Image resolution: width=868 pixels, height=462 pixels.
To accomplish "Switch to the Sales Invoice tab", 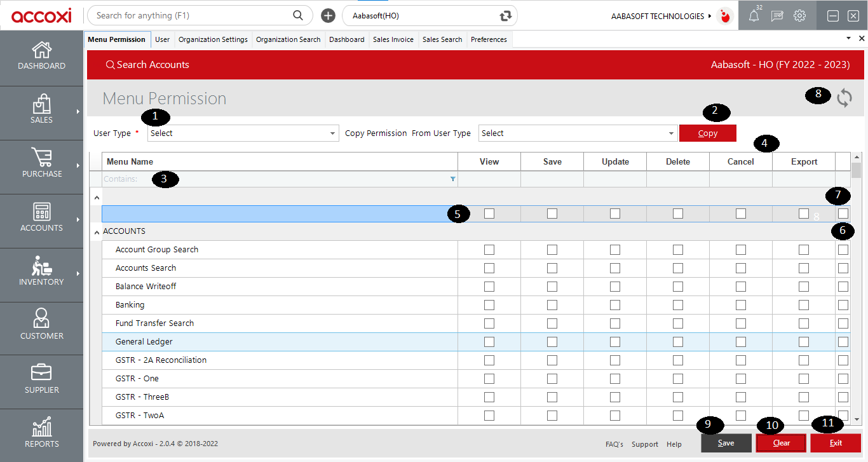I will click(x=393, y=39).
